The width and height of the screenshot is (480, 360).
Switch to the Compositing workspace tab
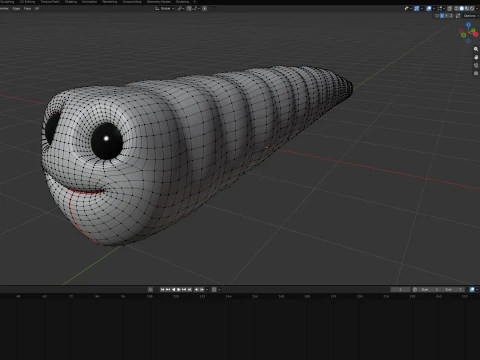(x=132, y=2)
